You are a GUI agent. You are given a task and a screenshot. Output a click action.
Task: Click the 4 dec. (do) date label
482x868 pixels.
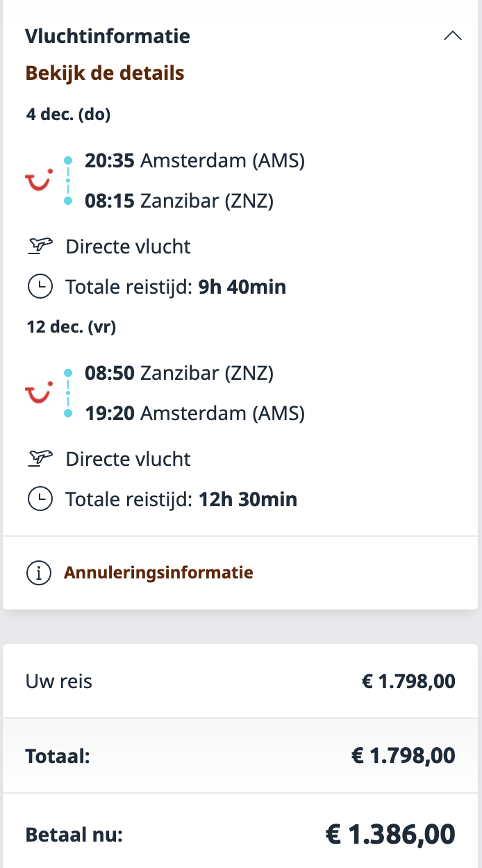click(68, 115)
